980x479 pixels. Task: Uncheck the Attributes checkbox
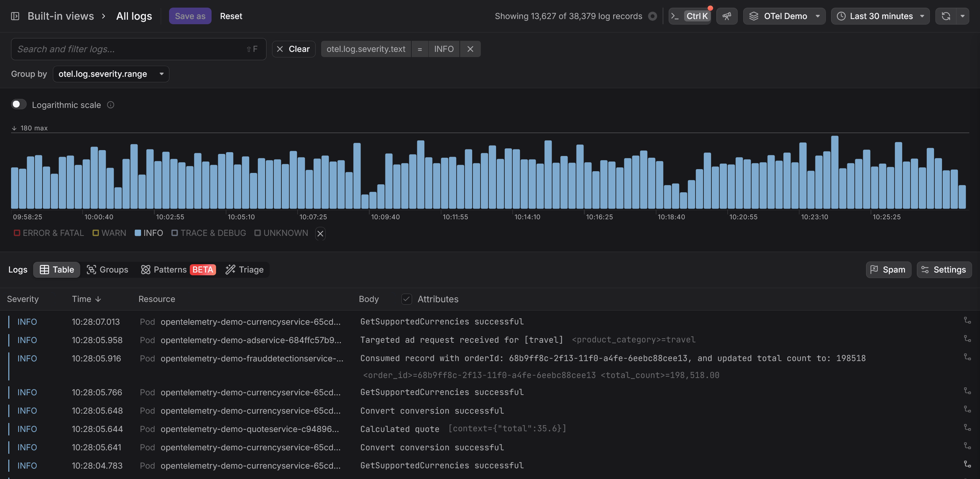406,299
